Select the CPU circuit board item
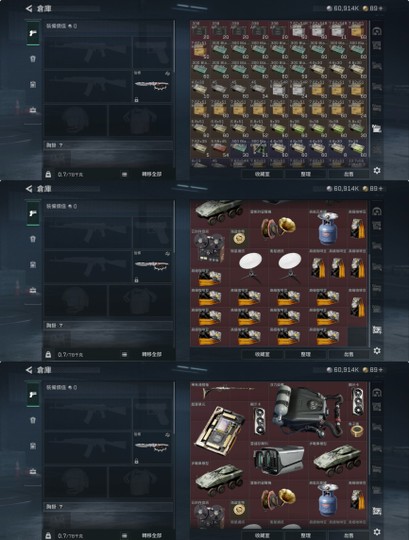 (219, 430)
